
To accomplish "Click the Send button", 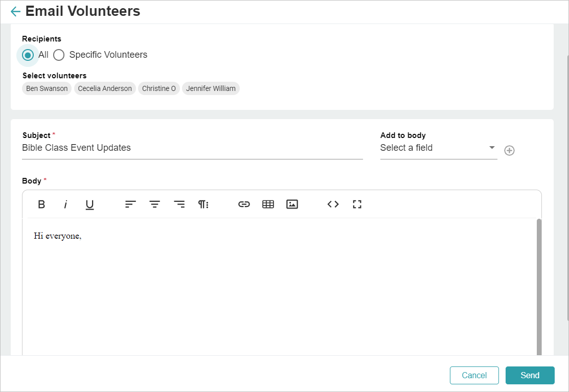I will click(530, 375).
